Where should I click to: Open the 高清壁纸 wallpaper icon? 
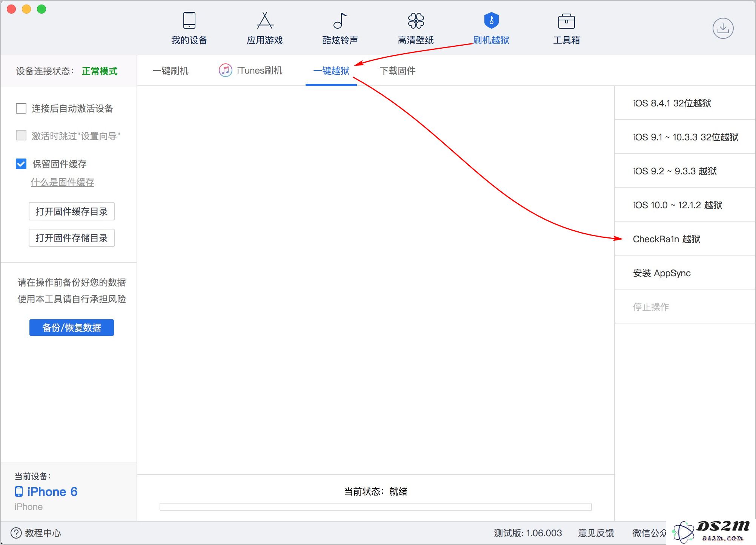[416, 20]
